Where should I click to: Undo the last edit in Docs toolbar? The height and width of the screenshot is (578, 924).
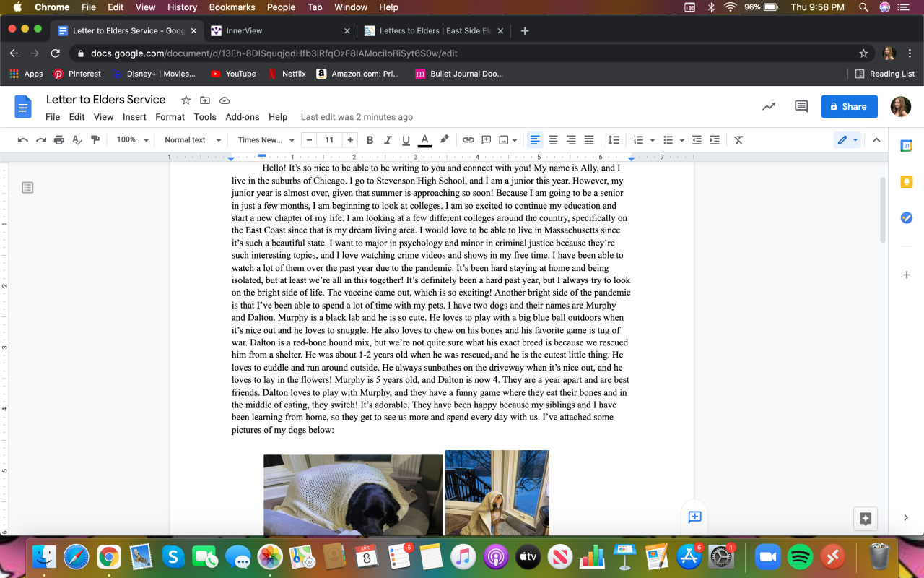click(x=23, y=140)
